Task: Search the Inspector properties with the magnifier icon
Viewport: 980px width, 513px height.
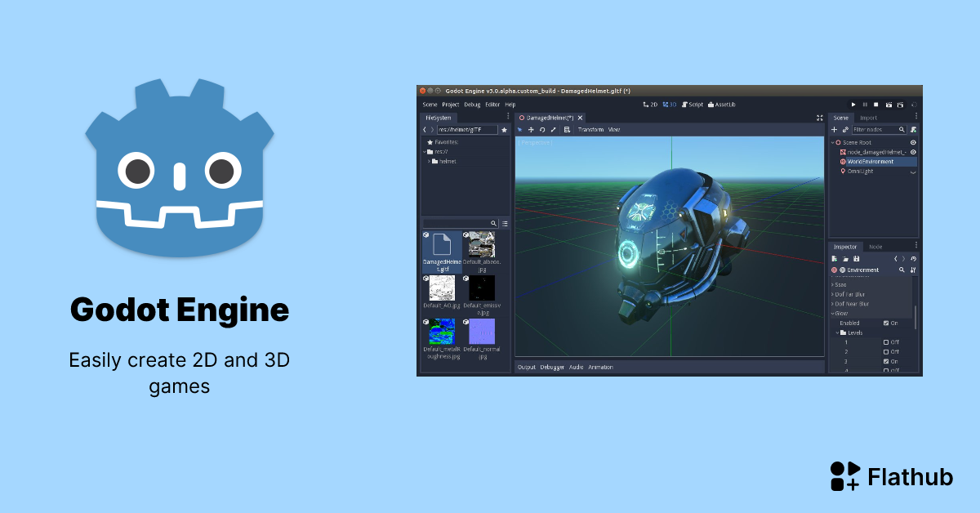Action: (902, 270)
